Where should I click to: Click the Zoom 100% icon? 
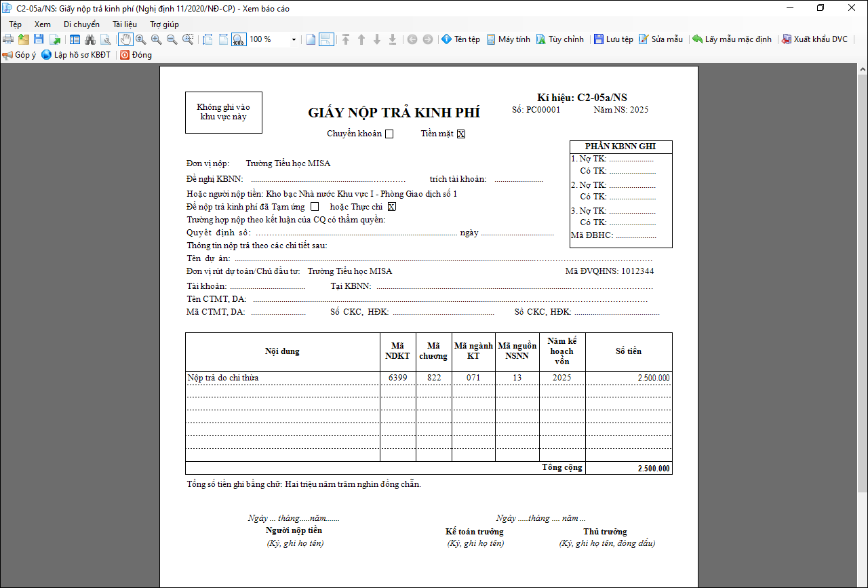[x=239, y=39]
